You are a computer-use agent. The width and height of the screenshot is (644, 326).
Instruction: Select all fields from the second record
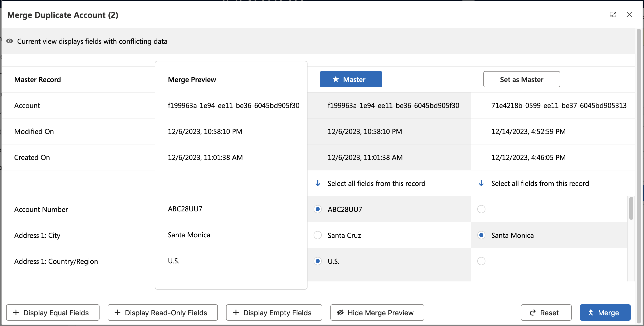(540, 183)
